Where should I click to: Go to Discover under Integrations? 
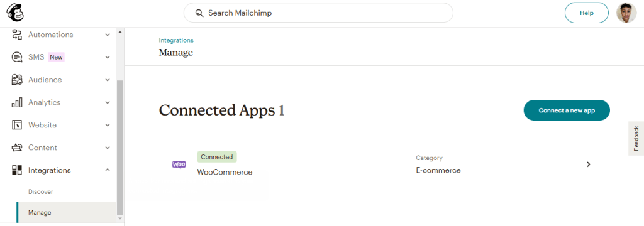[x=41, y=191]
